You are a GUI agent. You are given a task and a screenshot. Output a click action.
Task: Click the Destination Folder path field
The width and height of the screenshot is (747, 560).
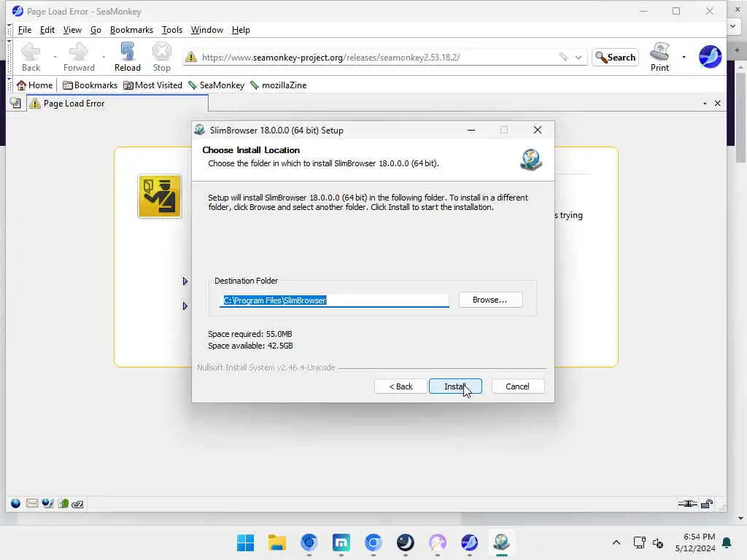coord(334,300)
